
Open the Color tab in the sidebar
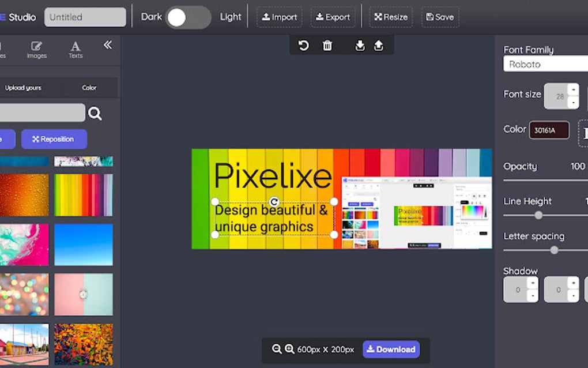click(x=90, y=87)
